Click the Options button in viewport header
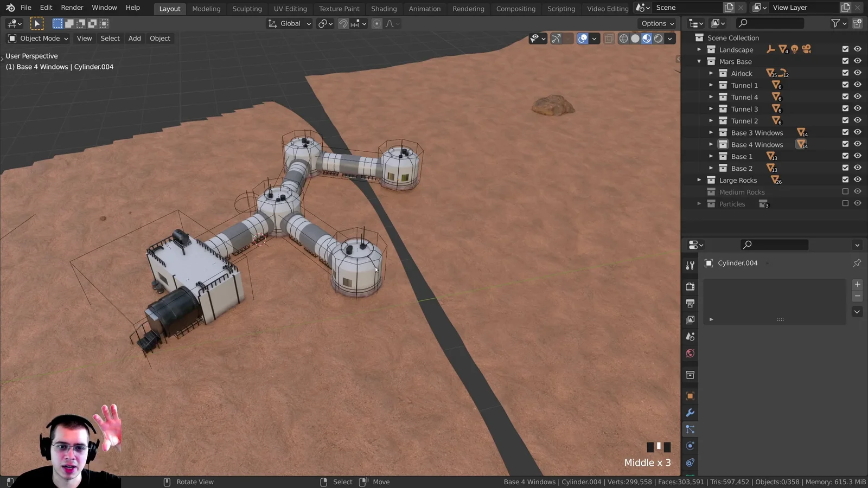The image size is (868, 488). pos(657,23)
